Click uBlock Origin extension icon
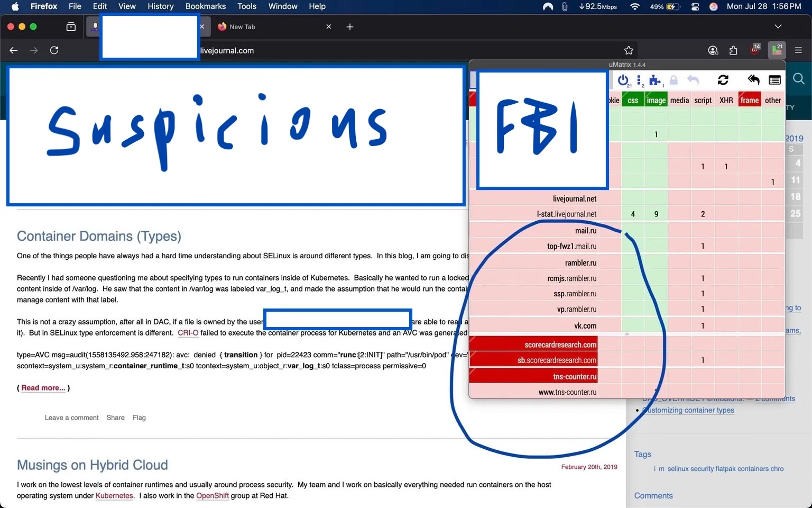Screen dimensions: 812x508 755,50
